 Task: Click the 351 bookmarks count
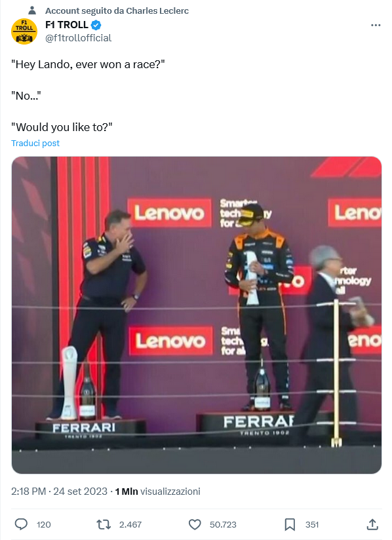312,524
